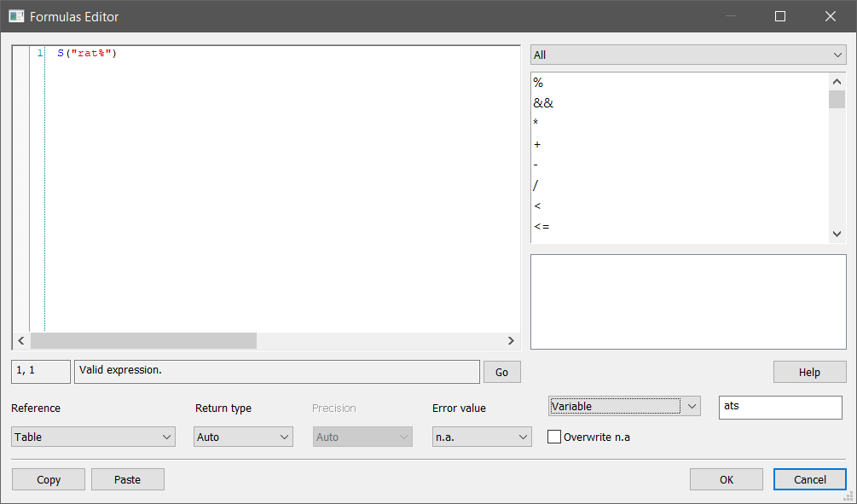The width and height of the screenshot is (857, 504).
Task: Copy the formula with Copy button
Action: coord(49,479)
